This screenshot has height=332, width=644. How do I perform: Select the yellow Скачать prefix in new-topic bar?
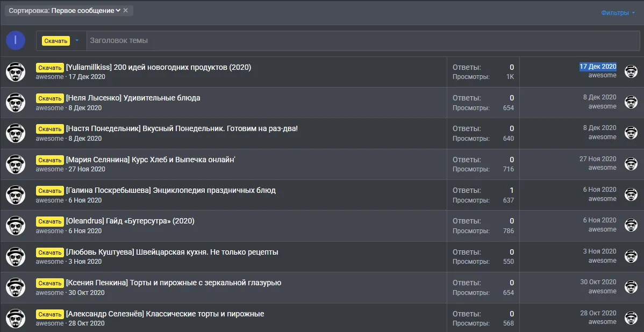coord(56,41)
